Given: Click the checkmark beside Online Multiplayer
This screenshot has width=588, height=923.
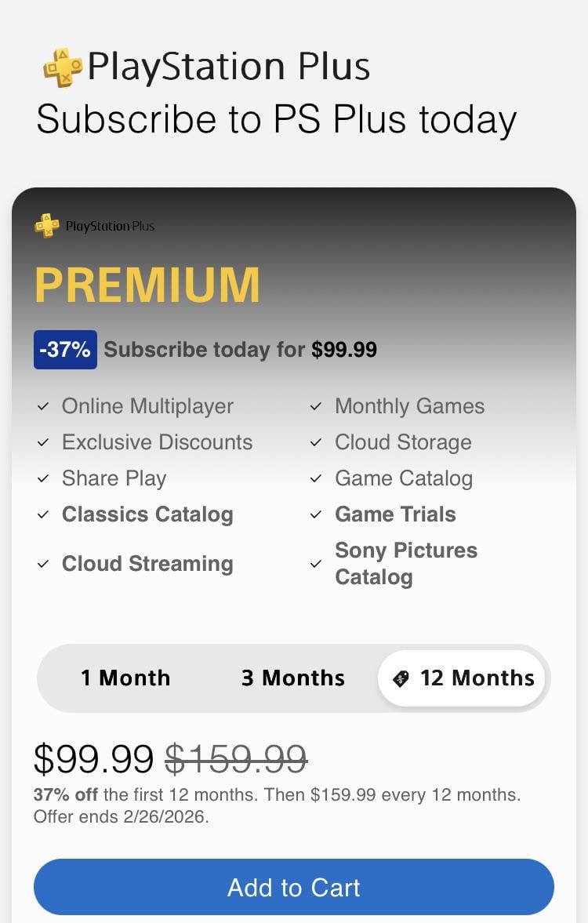Looking at the screenshot, I should click(x=44, y=406).
